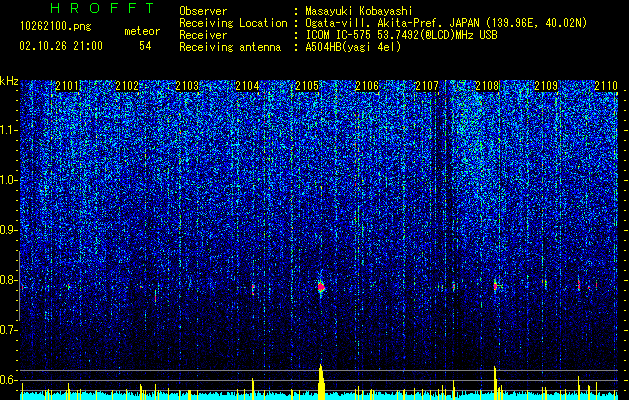Image resolution: width=629 pixels, height=400 pixels.
Task: Click the Observer label
Action: click(x=203, y=11)
